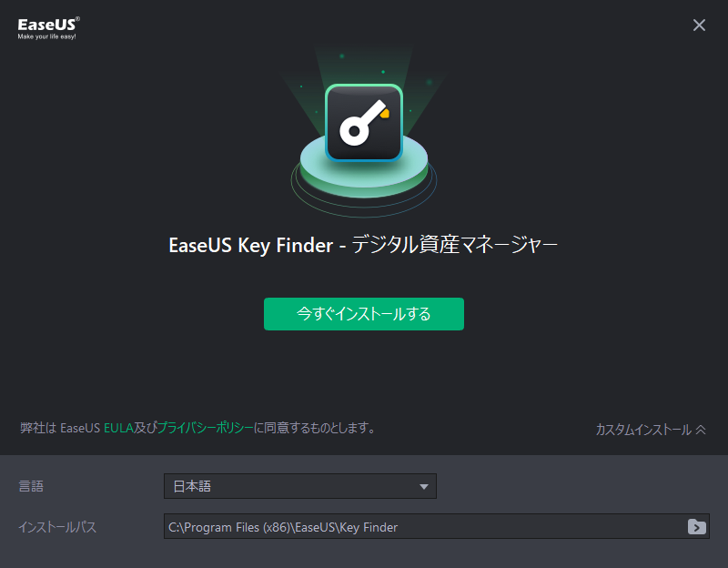Open the プライバシーポリシー link
Viewport: 728px width, 568px height.
click(x=206, y=428)
